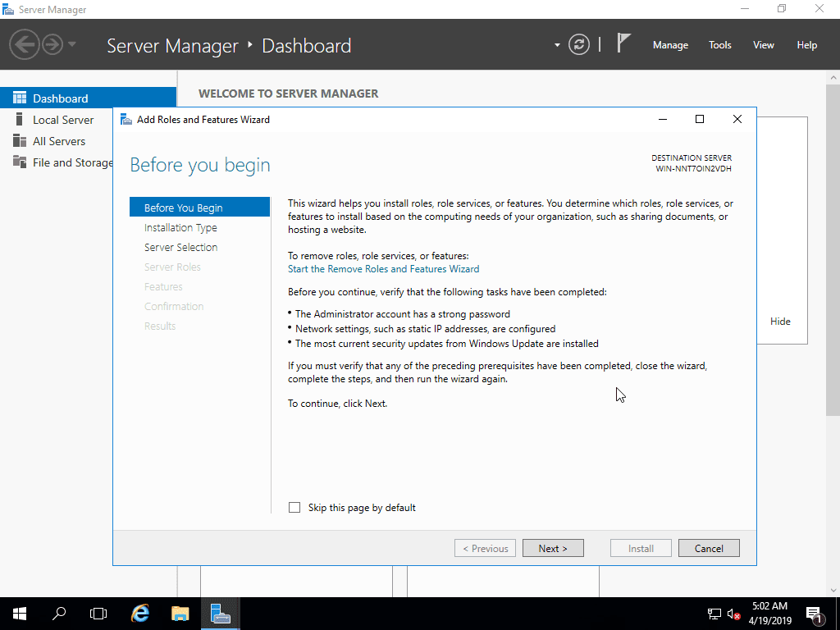Click the muted volume tray icon
Viewport: 840px width, 630px height.
[x=734, y=614]
